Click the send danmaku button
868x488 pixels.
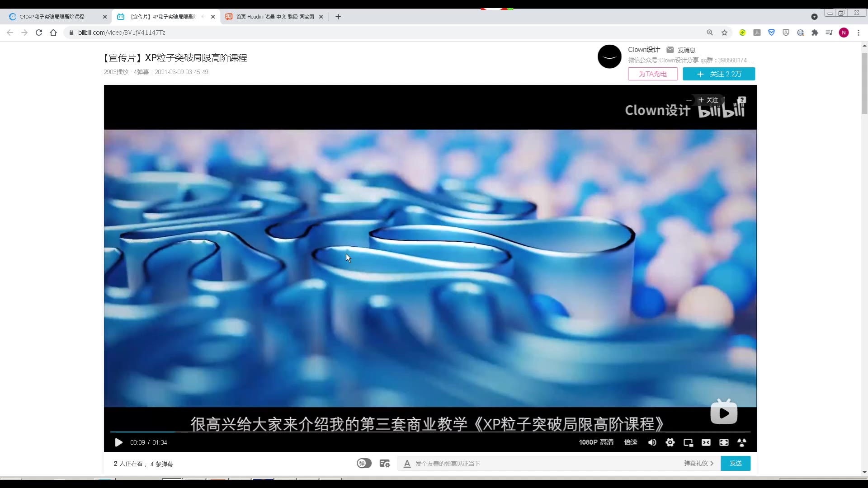736,463
